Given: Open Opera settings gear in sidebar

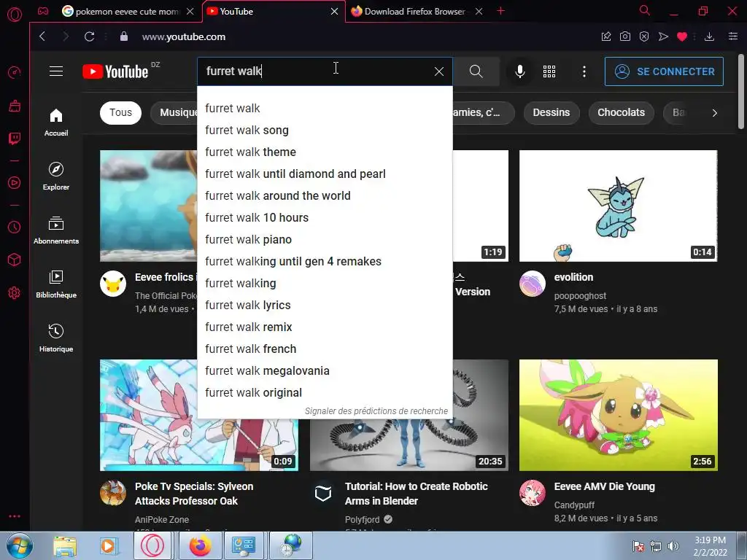Looking at the screenshot, I should click(x=15, y=292).
